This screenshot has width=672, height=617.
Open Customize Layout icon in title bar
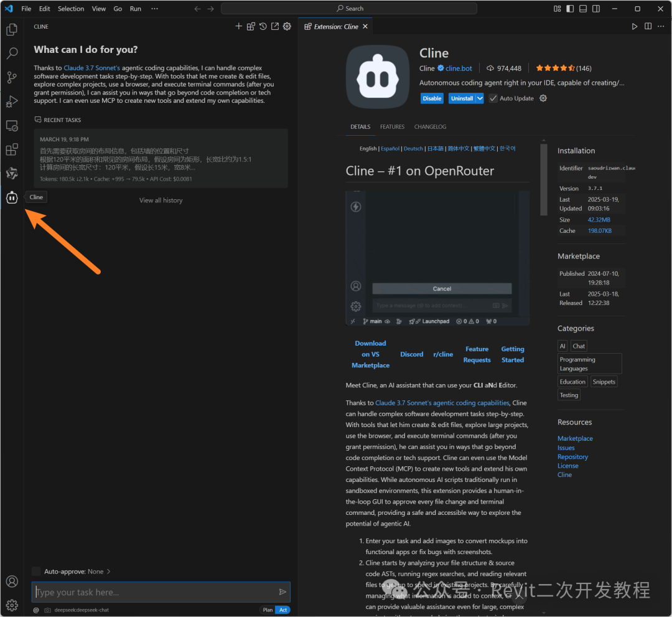[557, 9]
